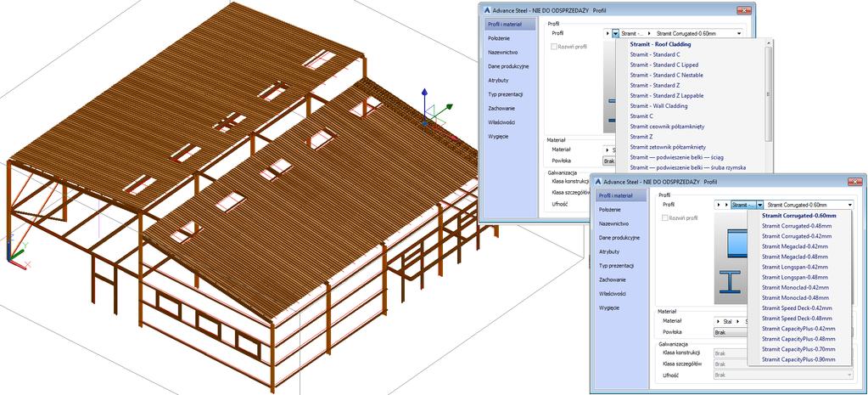Screen dimensions: 868x395
Task: Enable Rozwiń profil checkbox in back dialog
Action: (555, 47)
